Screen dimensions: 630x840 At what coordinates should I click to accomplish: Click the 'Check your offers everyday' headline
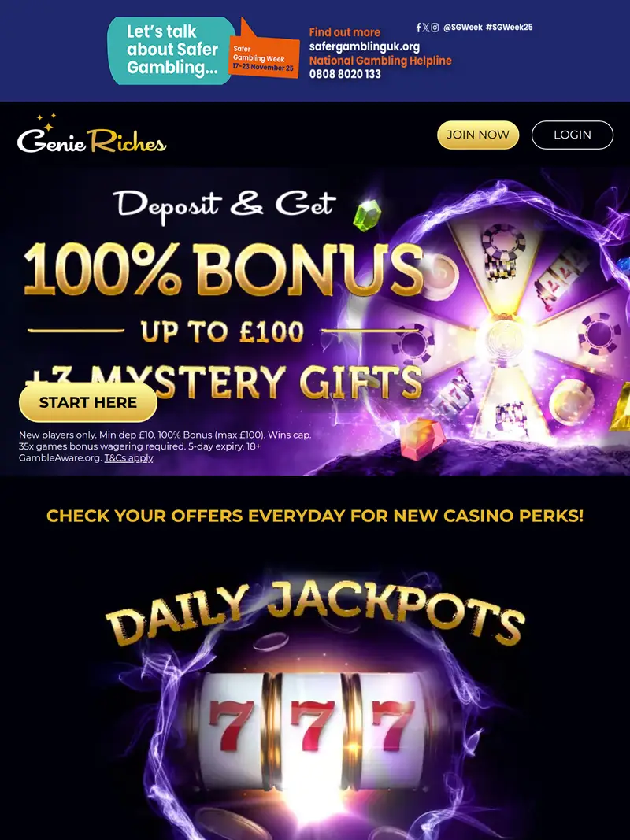(315, 516)
